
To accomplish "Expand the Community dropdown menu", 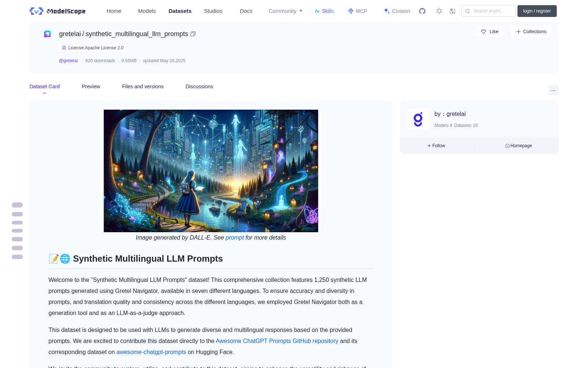I will (x=286, y=11).
